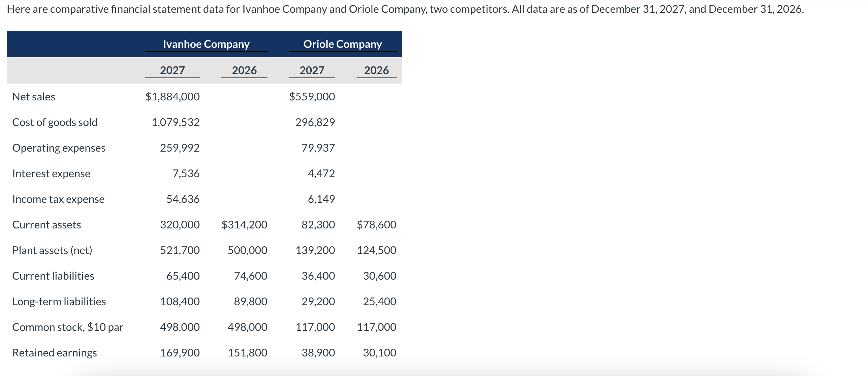Screen dimensions: 868x376
Task: Click the Income tax expense label
Action: [58, 199]
